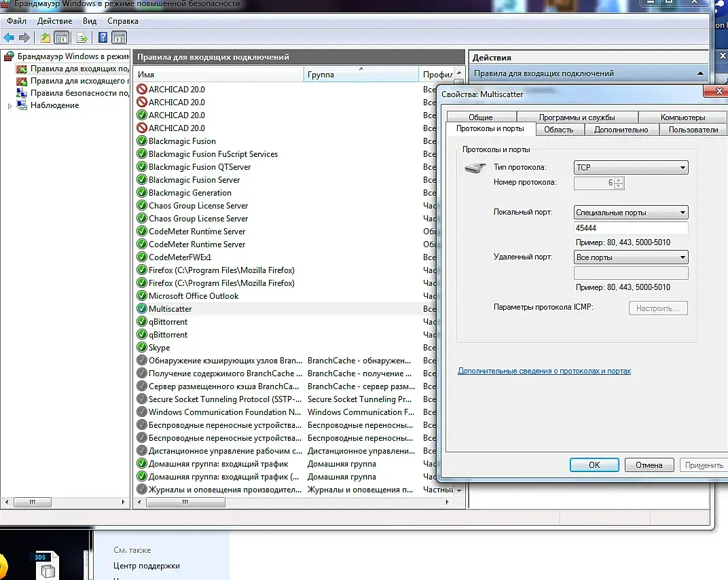Click the grey Forward arrow in the toolbar

[24, 37]
